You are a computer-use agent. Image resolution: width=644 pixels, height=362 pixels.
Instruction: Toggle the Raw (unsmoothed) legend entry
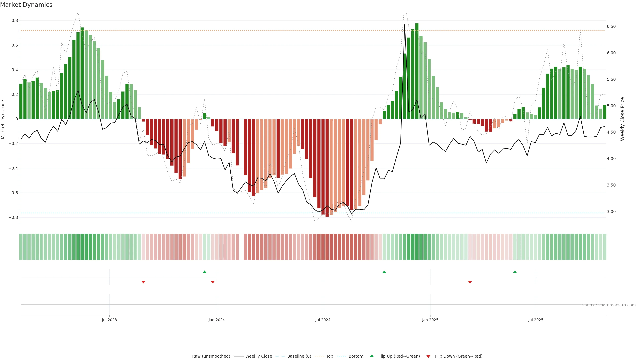click(x=211, y=356)
